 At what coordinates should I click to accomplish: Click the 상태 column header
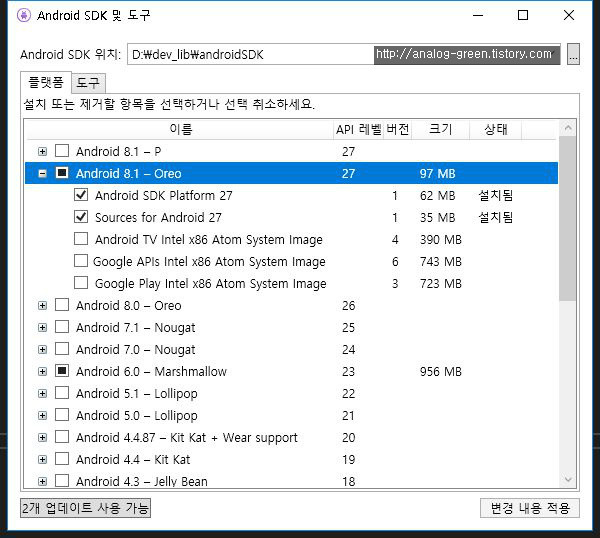click(496, 129)
